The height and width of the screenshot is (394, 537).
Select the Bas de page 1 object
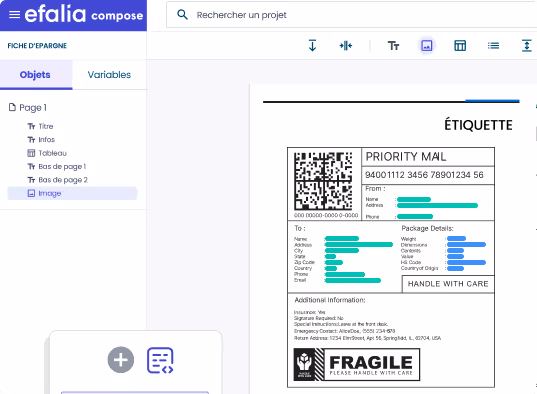coord(62,167)
